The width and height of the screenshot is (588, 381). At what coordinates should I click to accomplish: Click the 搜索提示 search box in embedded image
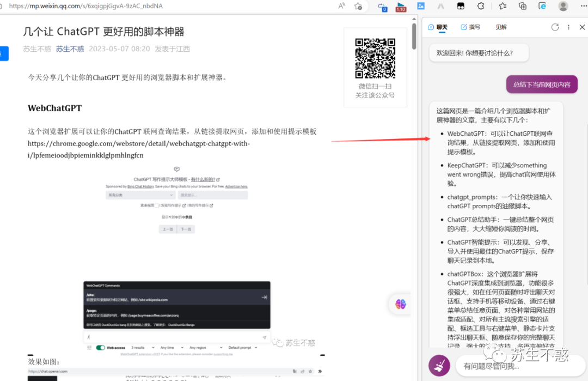(x=213, y=195)
